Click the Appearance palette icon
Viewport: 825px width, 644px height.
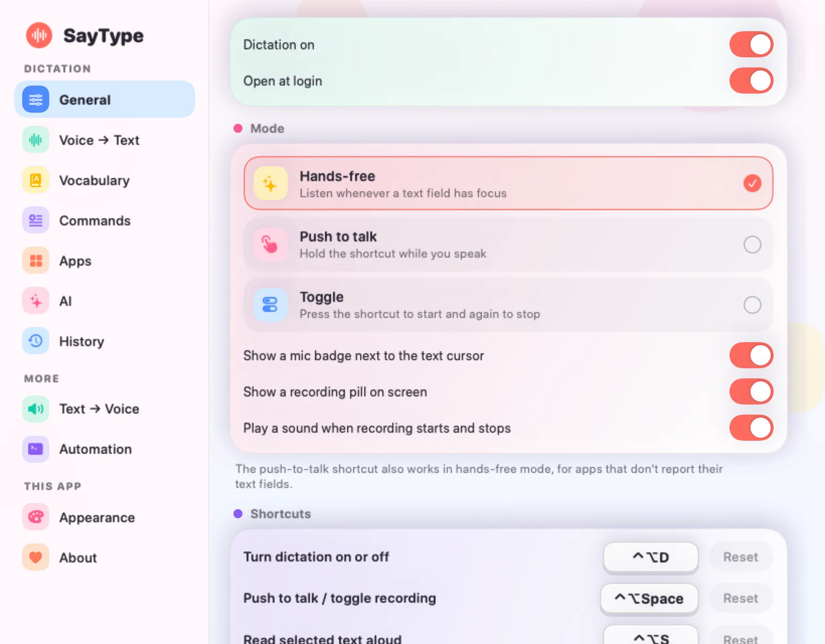(36, 517)
